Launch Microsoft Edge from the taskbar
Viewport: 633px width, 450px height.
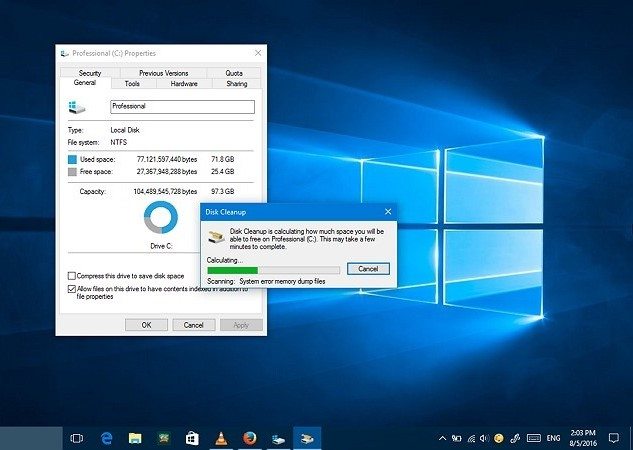(105, 438)
